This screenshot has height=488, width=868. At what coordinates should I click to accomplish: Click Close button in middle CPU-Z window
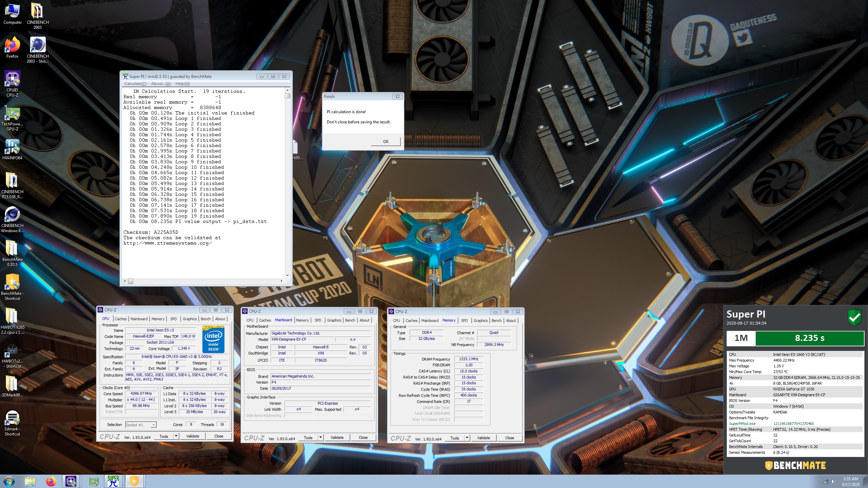pyautogui.click(x=363, y=438)
